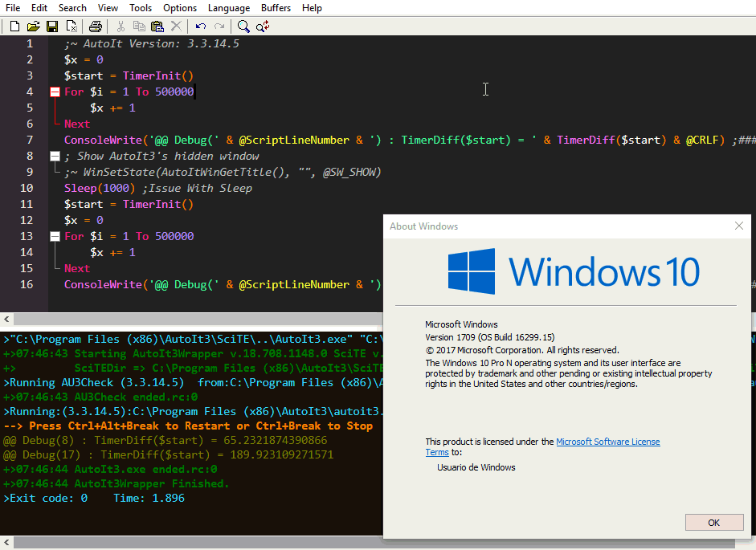Click 'AutoIt3Wrapper Finished.' in the output pane
Screen dimensions: 756x550
pyautogui.click(x=152, y=483)
